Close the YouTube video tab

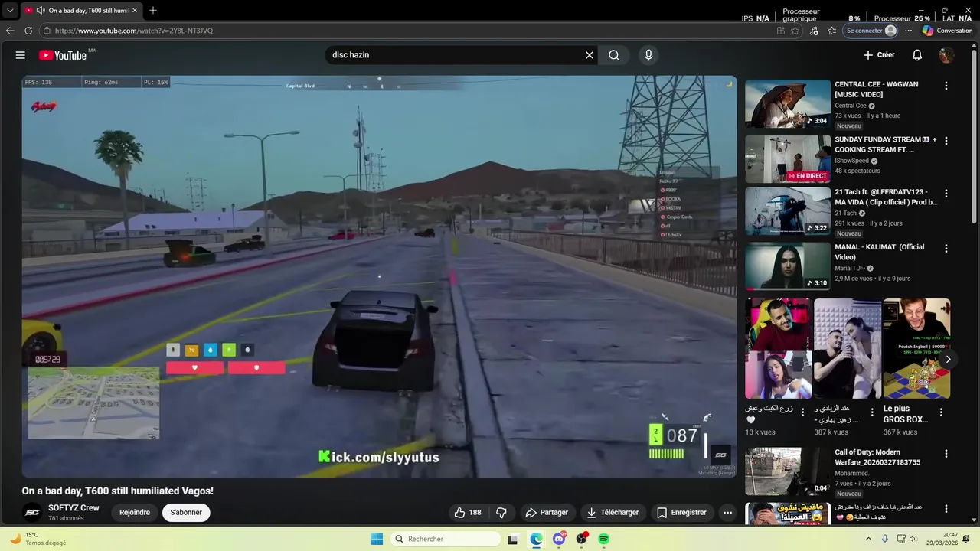[135, 10]
